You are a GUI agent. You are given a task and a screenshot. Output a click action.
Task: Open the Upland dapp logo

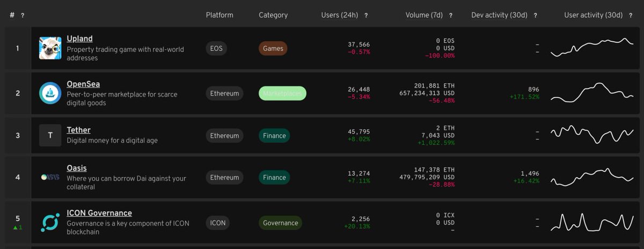(50, 48)
